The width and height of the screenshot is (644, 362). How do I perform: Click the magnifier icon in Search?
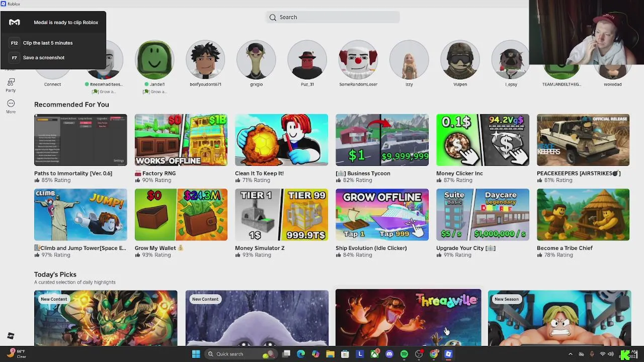(x=273, y=17)
